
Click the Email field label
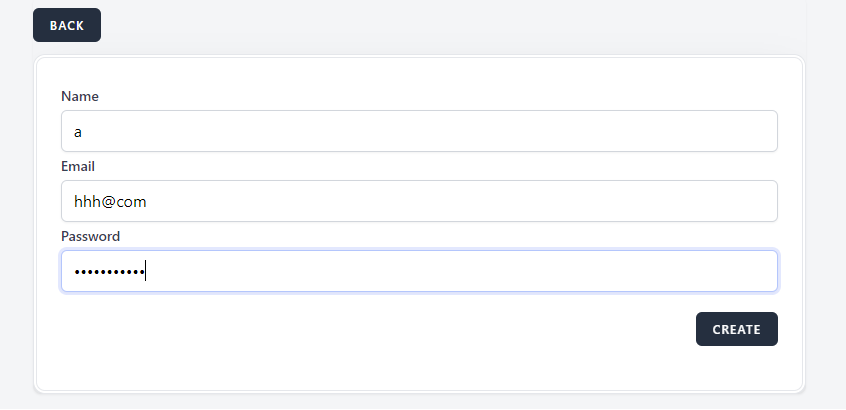point(78,166)
